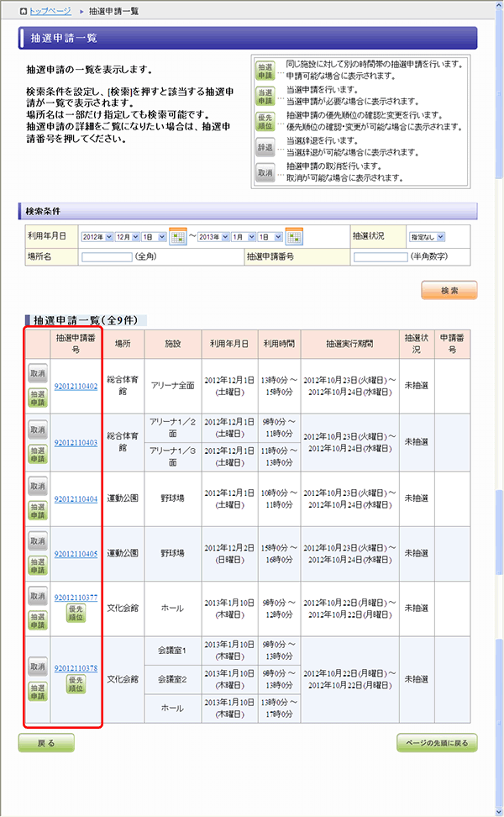Open application number 92012110403 link
The image size is (504, 817).
pyautogui.click(x=76, y=442)
